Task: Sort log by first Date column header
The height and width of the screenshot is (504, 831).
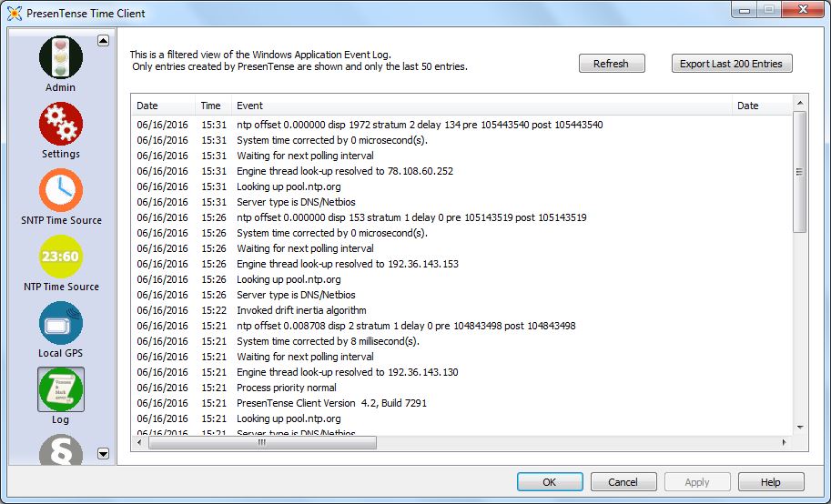Action: 163,106
